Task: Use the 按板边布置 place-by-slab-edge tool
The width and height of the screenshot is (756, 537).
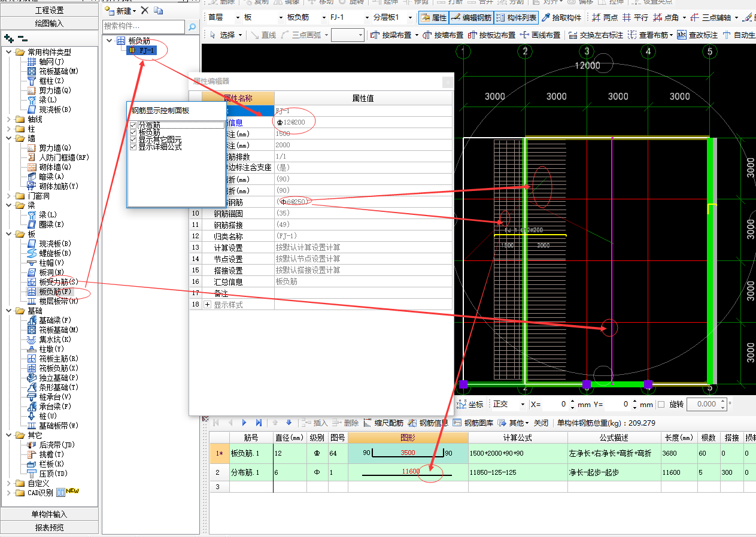Action: [x=492, y=35]
